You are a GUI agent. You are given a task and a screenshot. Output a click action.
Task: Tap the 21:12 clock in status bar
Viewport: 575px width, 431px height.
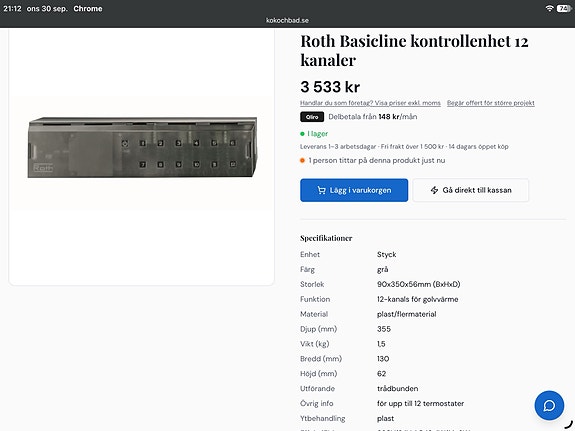click(12, 8)
